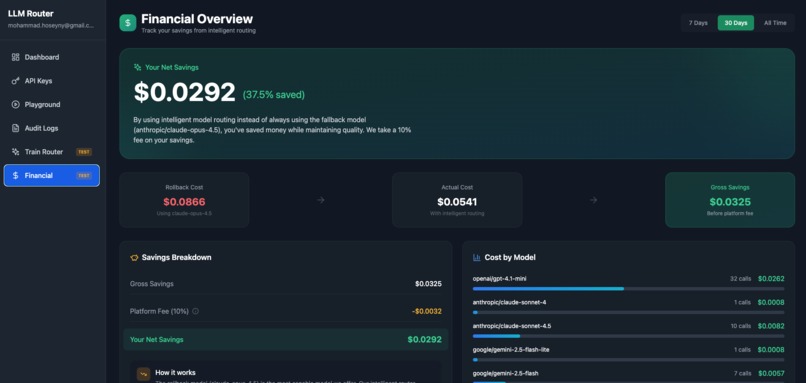
Task: Click the anthropic/claude-sonnet-4 model name
Action: pyautogui.click(x=509, y=302)
